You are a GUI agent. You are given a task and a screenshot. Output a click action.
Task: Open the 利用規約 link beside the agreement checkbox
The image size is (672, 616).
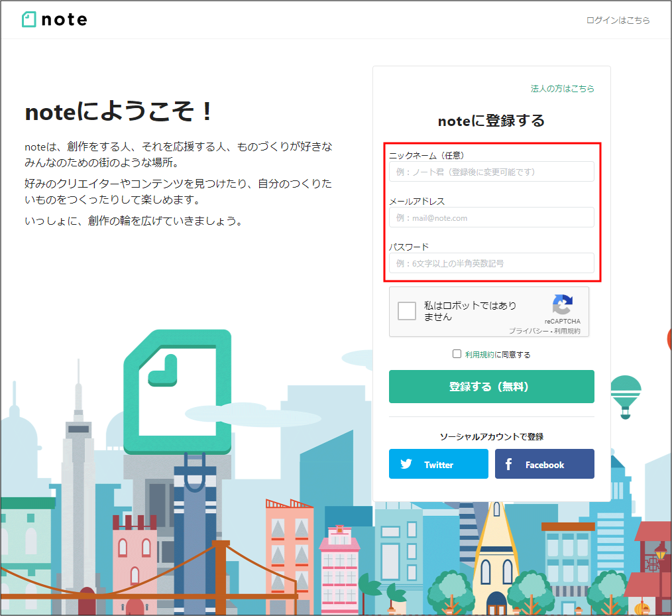pos(480,355)
